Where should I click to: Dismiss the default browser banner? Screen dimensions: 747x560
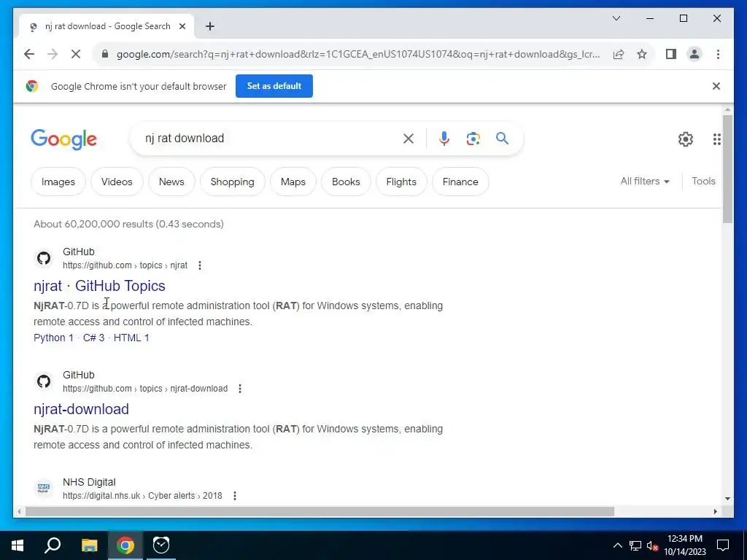[716, 86]
